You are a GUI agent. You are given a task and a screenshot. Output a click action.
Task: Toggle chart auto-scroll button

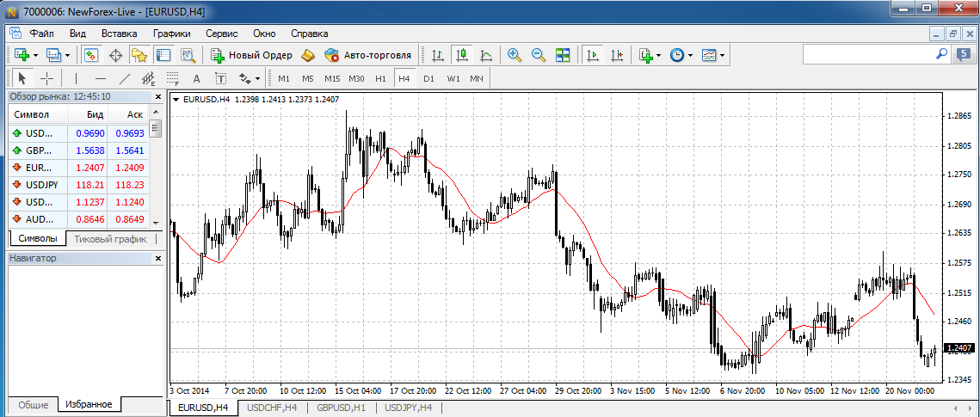click(x=592, y=55)
